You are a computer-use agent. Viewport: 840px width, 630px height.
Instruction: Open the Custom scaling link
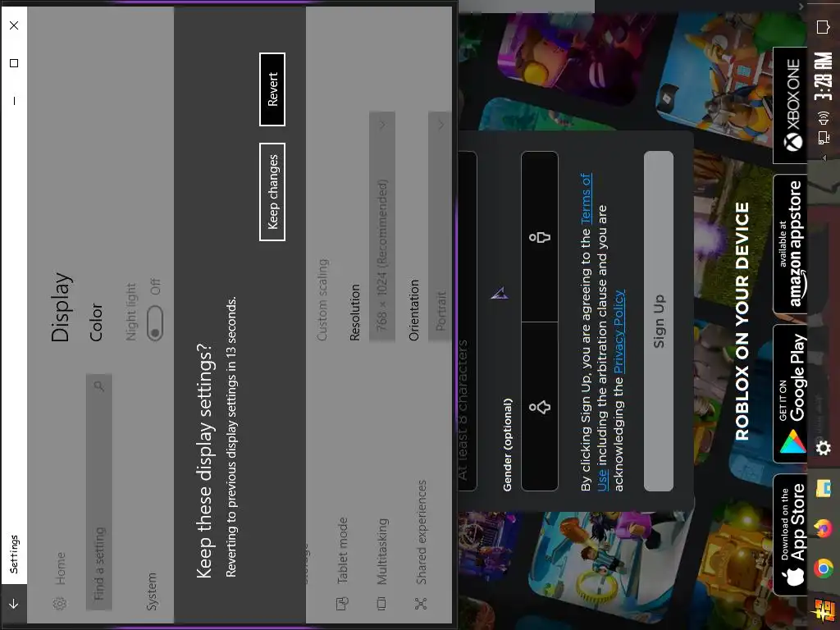322,300
